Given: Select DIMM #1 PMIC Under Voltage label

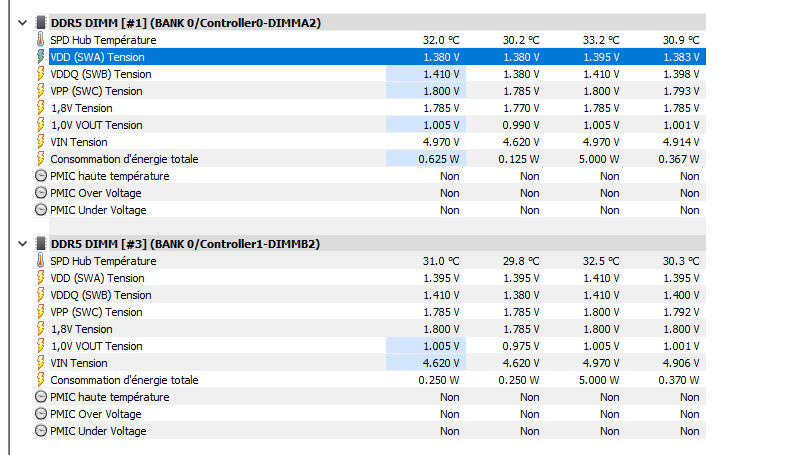Looking at the screenshot, I should 98,210.
